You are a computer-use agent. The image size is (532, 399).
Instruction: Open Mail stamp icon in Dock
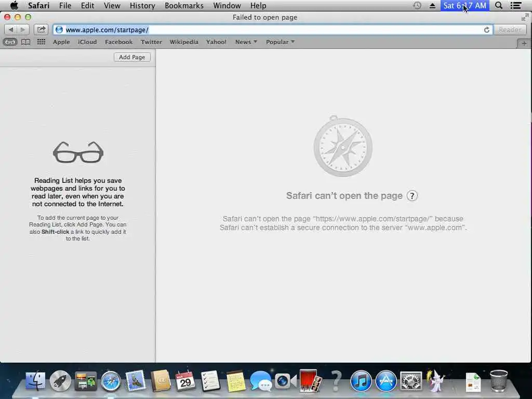(136, 381)
